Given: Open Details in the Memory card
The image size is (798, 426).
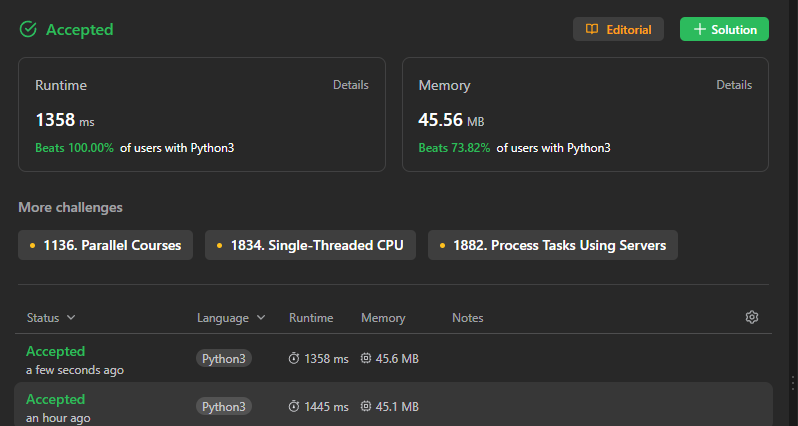Looking at the screenshot, I should pyautogui.click(x=734, y=85).
